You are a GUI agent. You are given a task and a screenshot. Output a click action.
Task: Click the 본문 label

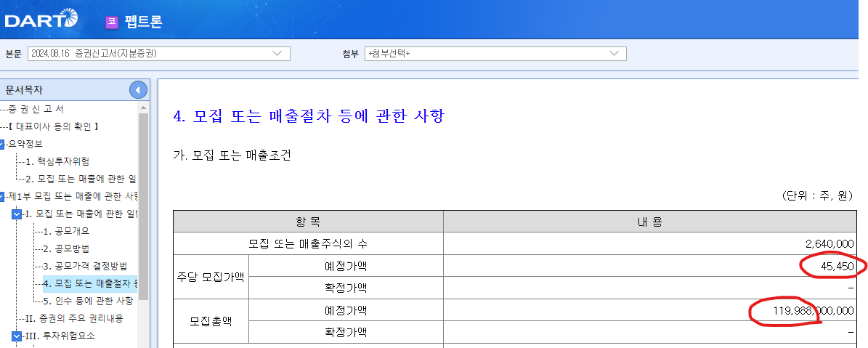coord(13,54)
